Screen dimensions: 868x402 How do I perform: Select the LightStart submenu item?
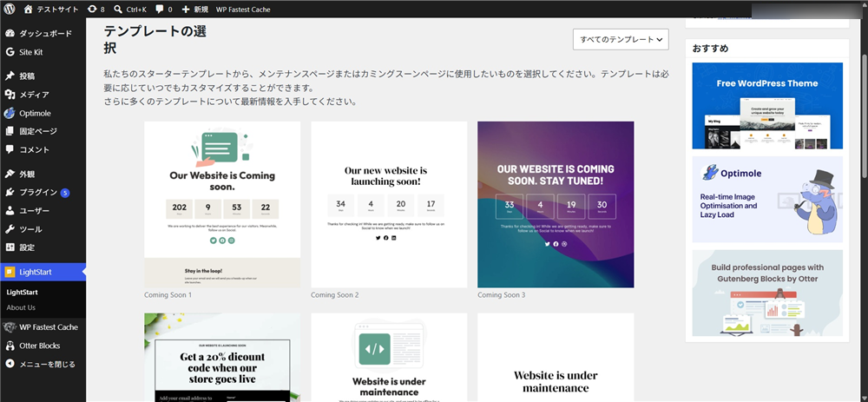click(23, 292)
